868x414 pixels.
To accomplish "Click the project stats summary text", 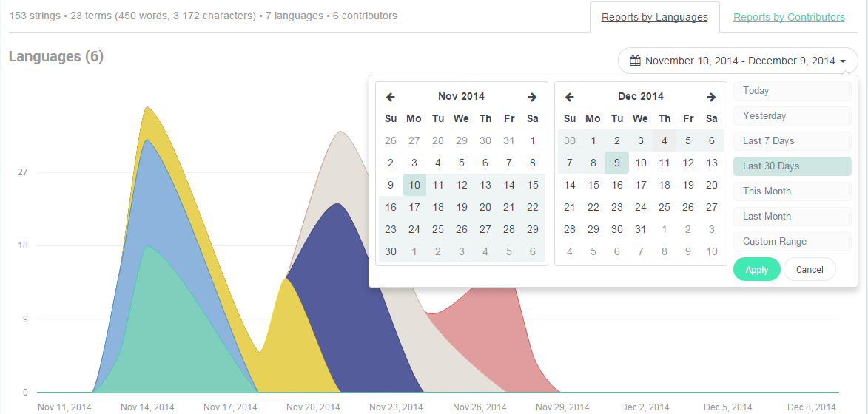I will 203,16.
